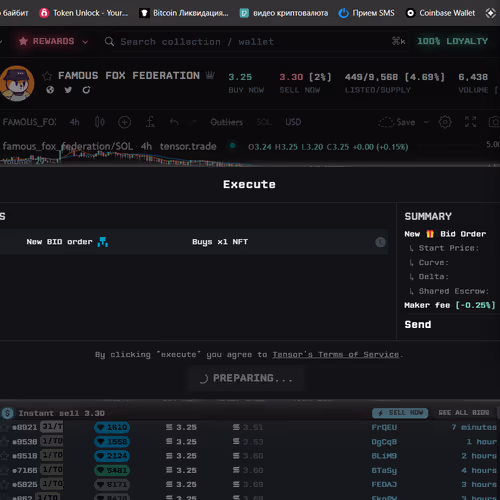Click rarity badge 1558
Viewport: 500px width, 500px height.
(x=112, y=442)
